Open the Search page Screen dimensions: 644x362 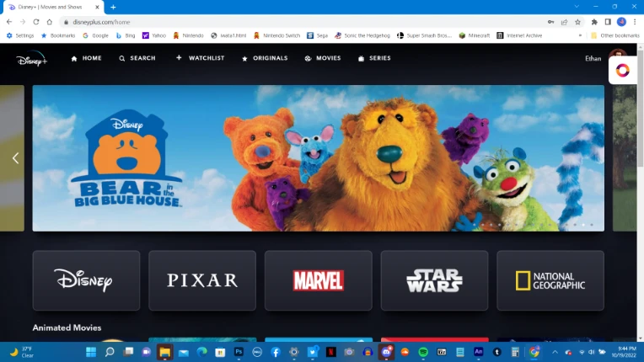tap(137, 58)
